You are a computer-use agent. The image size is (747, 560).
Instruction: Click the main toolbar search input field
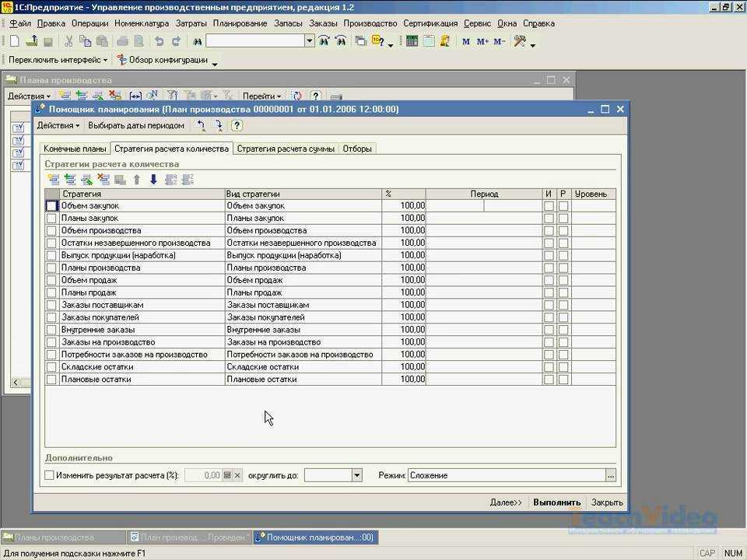tap(255, 41)
